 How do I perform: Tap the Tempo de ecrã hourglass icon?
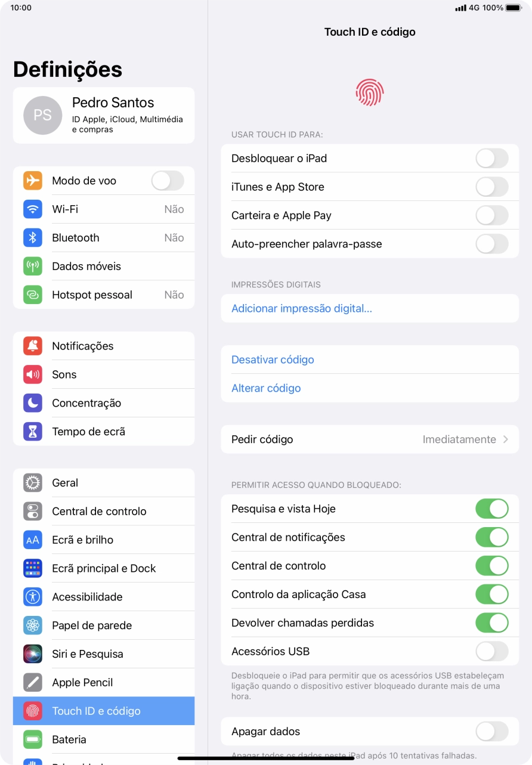pos(33,432)
